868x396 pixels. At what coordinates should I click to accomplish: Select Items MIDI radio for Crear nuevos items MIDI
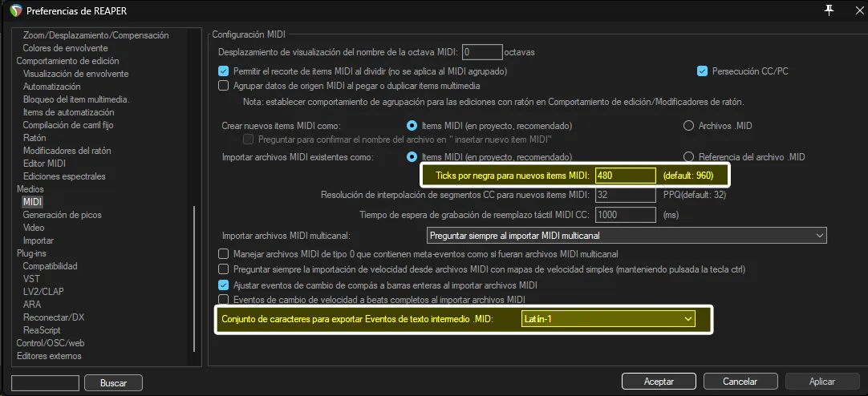click(412, 126)
